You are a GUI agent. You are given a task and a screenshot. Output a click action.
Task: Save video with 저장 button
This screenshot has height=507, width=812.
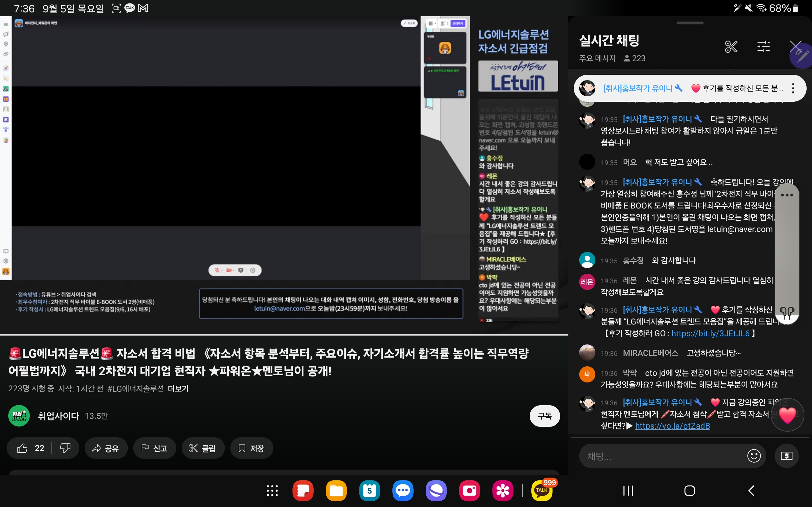(x=251, y=448)
